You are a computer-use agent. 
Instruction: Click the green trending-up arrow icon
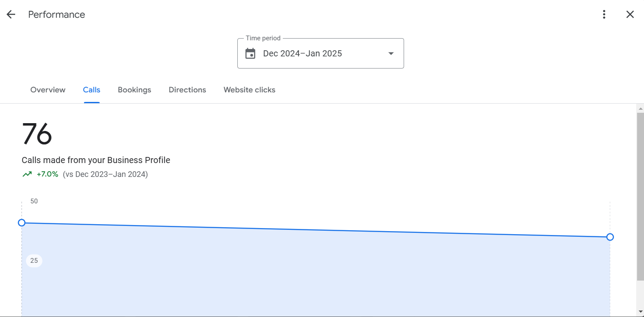(x=27, y=174)
